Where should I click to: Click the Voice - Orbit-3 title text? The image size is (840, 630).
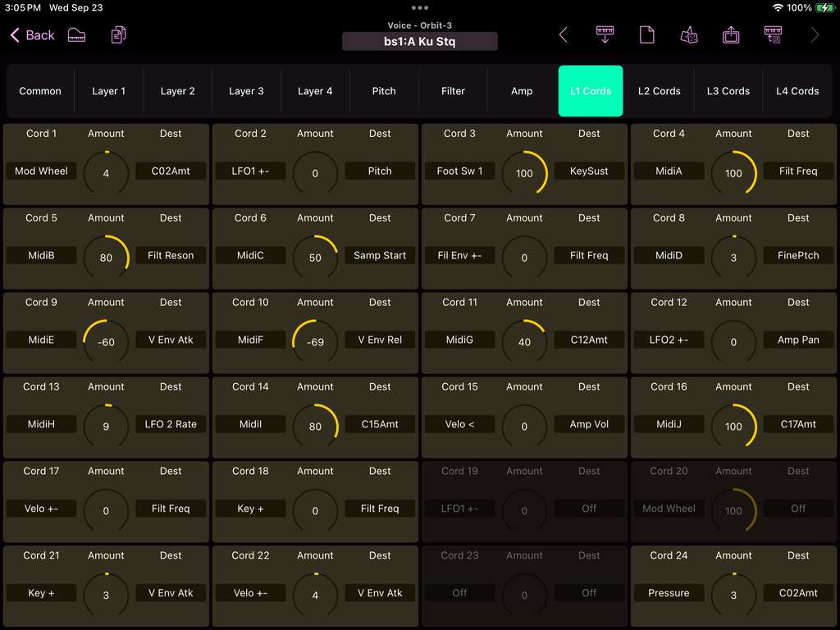[420, 25]
